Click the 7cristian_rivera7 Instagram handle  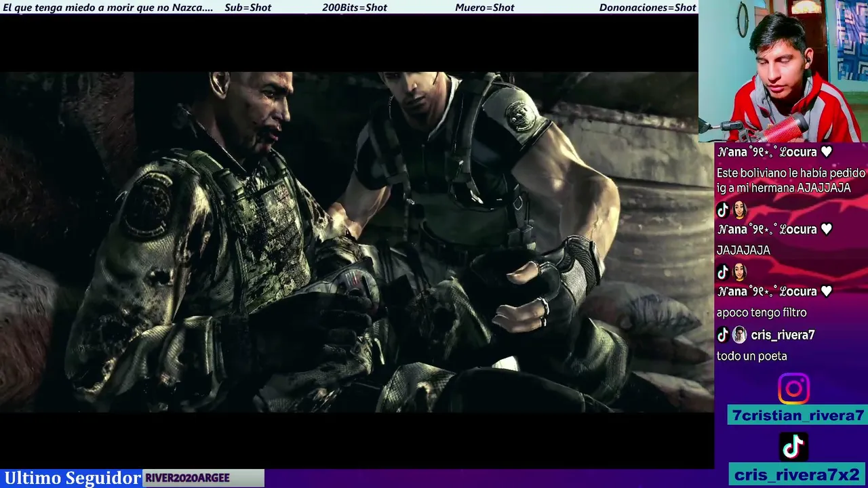pyautogui.click(x=798, y=415)
